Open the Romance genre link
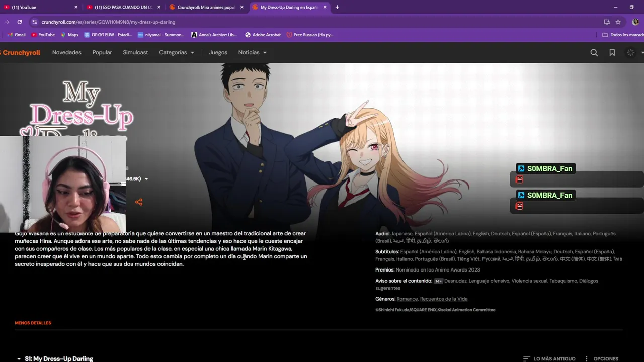644x362 pixels. [407, 299]
